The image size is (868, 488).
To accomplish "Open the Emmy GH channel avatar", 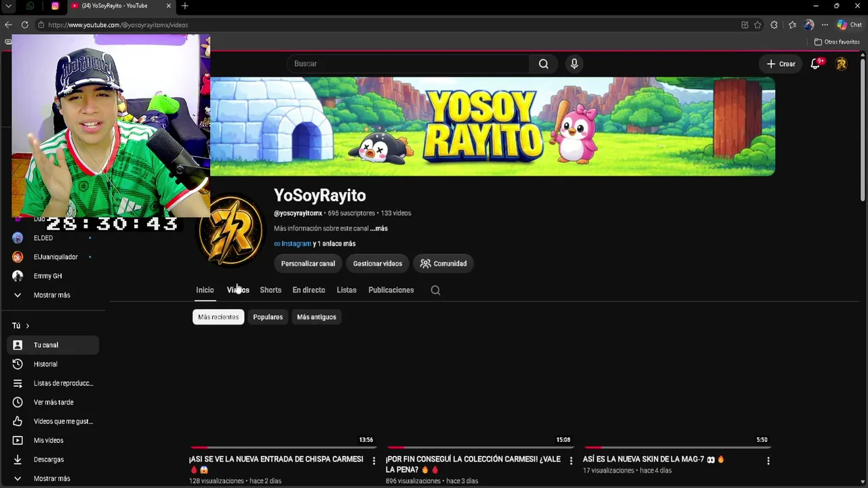I will point(18,276).
